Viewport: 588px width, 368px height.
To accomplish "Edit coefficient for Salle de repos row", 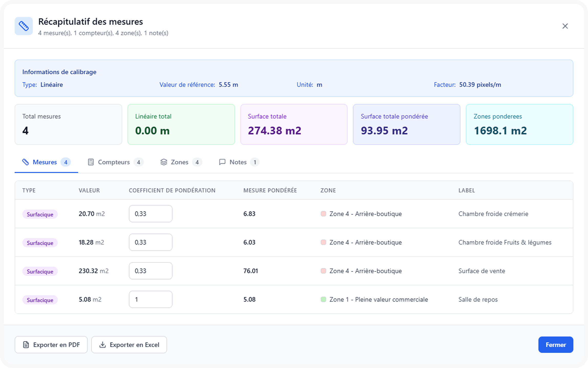I will click(150, 299).
